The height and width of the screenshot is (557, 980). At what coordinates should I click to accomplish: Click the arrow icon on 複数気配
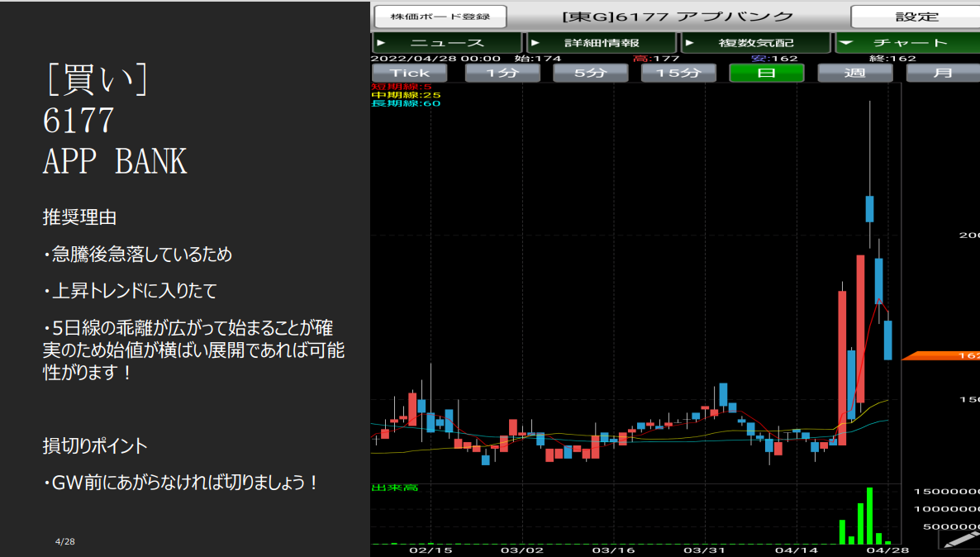point(689,42)
